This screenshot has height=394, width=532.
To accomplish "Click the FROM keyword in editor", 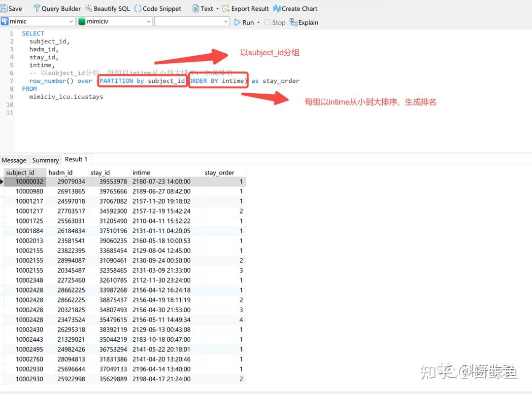I will 29,89.
